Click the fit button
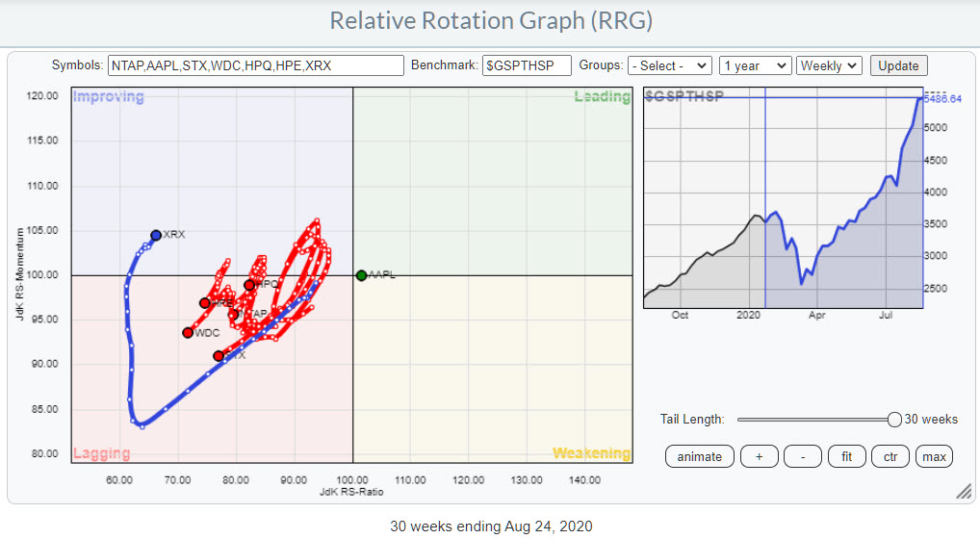 (847, 456)
